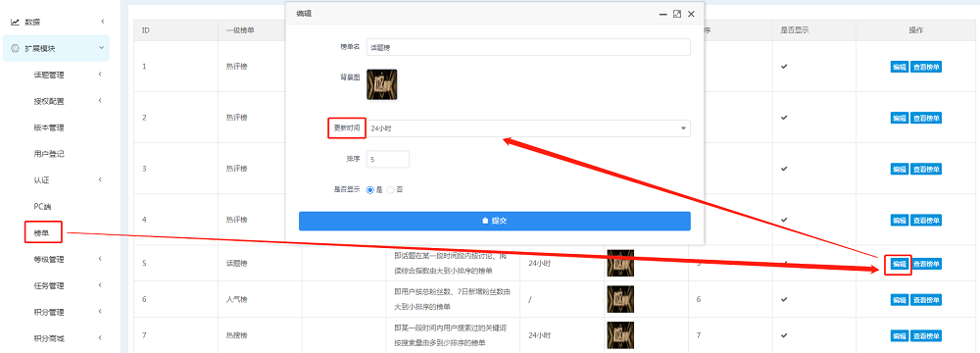Click the 是否显示 checkmark in the 人气榜 row
The image size is (980, 353).
784,300
